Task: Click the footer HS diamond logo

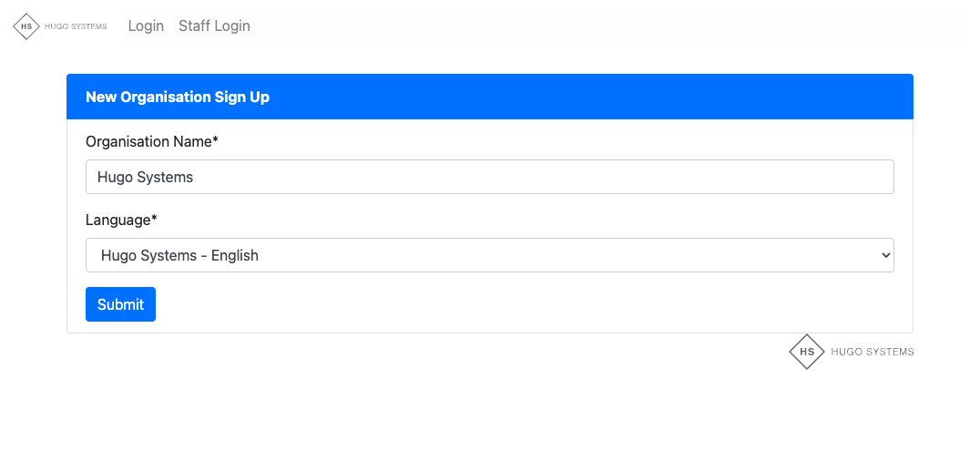Action: coord(806,352)
